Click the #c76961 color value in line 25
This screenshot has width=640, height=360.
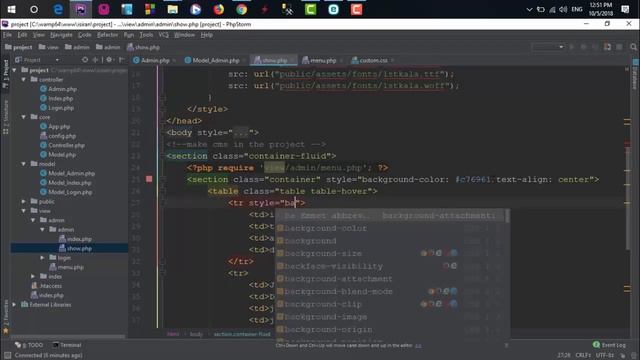pyautogui.click(x=473, y=180)
